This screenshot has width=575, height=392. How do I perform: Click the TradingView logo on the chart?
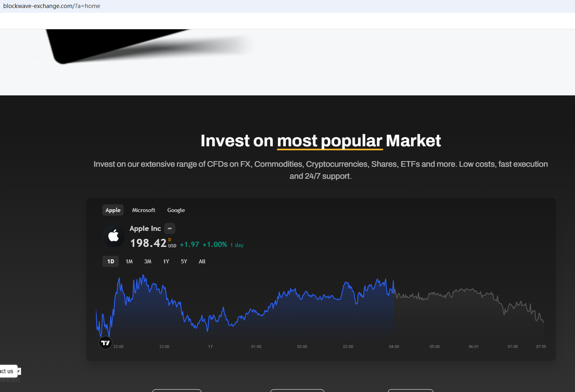coord(105,342)
